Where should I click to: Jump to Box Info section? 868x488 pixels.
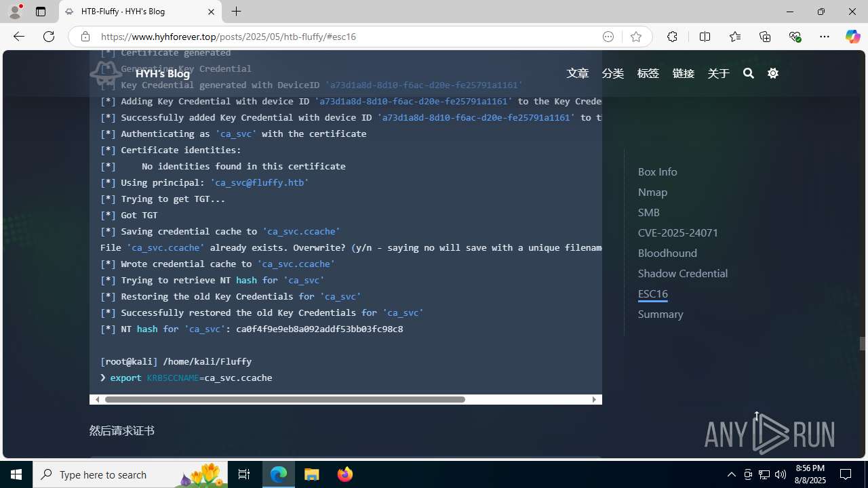pyautogui.click(x=657, y=171)
